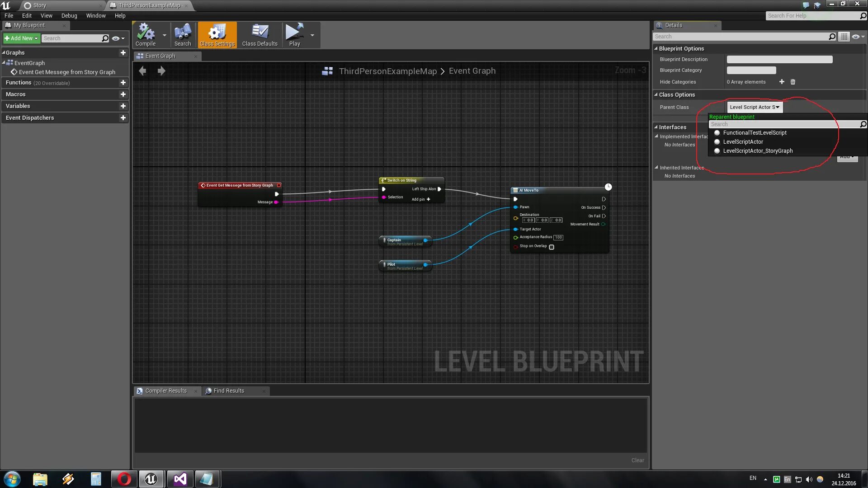Open the Parent Class dropdown

coord(754,107)
